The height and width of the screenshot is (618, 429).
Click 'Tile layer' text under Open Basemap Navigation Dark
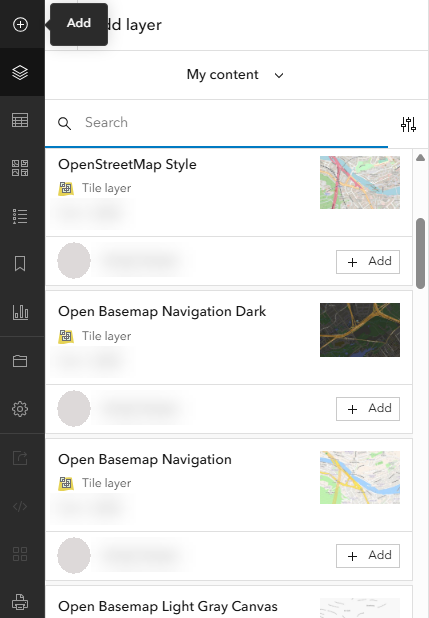pos(106,336)
